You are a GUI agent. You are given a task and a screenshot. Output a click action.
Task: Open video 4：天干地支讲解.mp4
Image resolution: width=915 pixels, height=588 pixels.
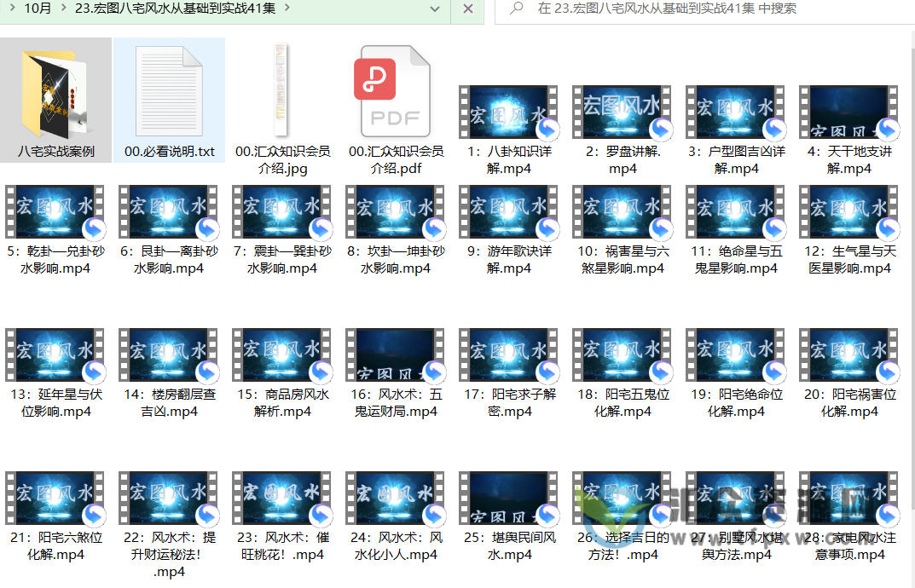[849, 112]
